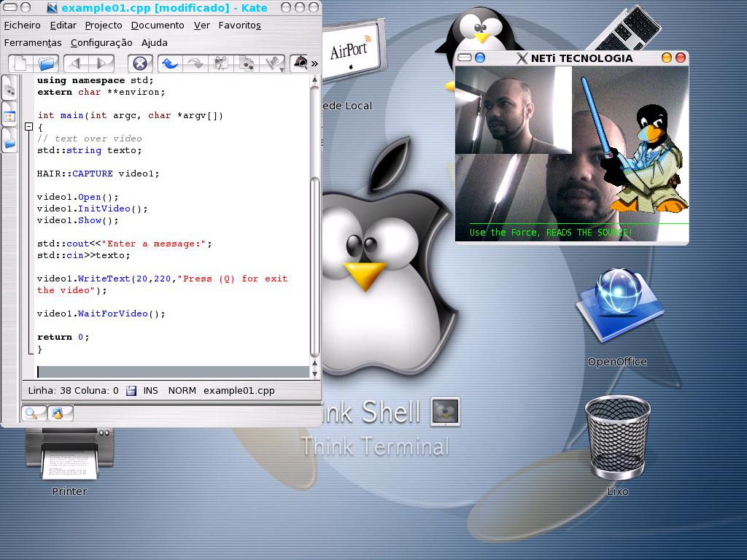Click the "// text over vídeo" comment line
This screenshot has width=747, height=560.
(90, 139)
